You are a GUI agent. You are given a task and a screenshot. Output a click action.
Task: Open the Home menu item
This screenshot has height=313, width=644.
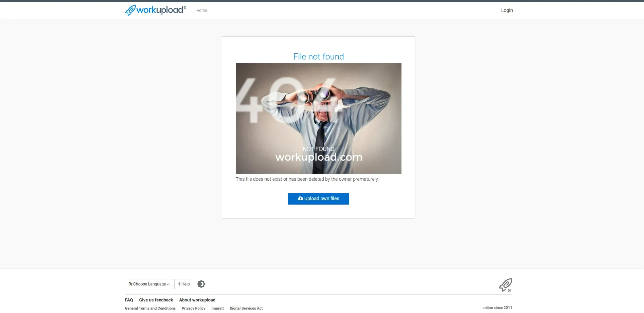202,11
